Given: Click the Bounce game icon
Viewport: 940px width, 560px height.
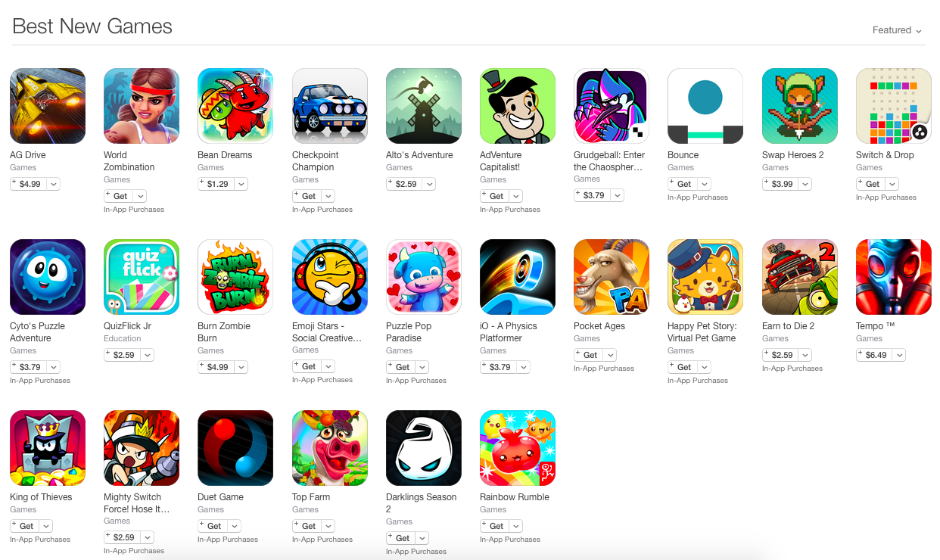Looking at the screenshot, I should point(705,106).
